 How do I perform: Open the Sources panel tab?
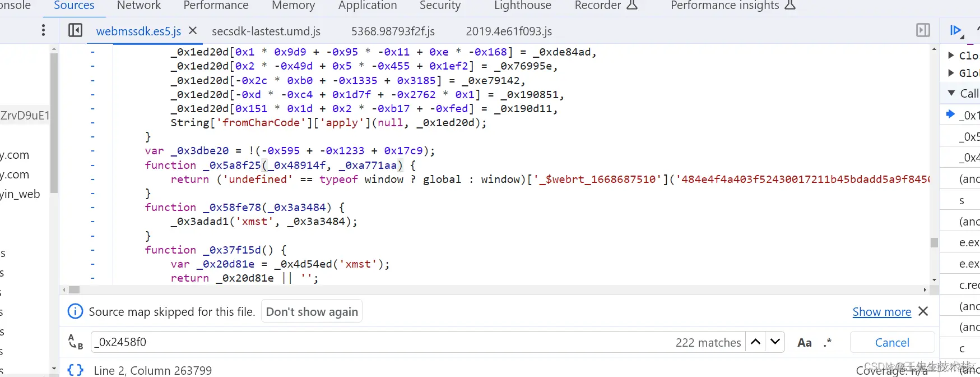(x=74, y=6)
